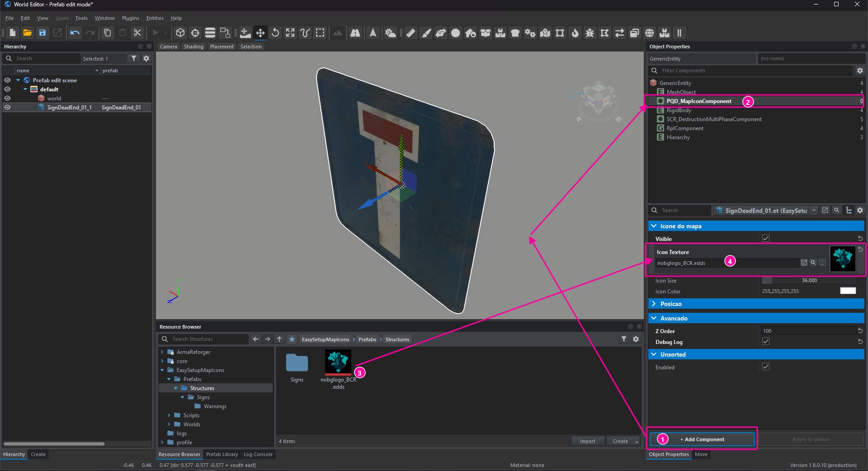
Task: Disable the Debug Log checkbox
Action: [x=766, y=341]
